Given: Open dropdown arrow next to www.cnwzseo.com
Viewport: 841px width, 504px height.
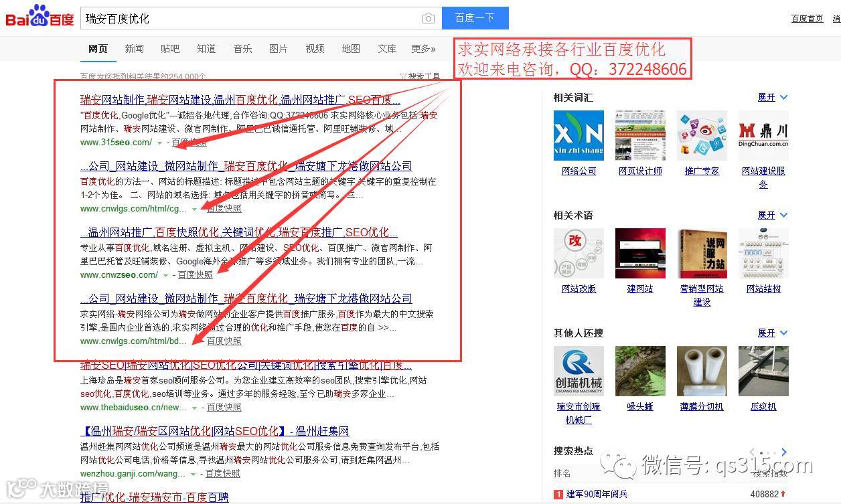Looking at the screenshot, I should point(165,275).
